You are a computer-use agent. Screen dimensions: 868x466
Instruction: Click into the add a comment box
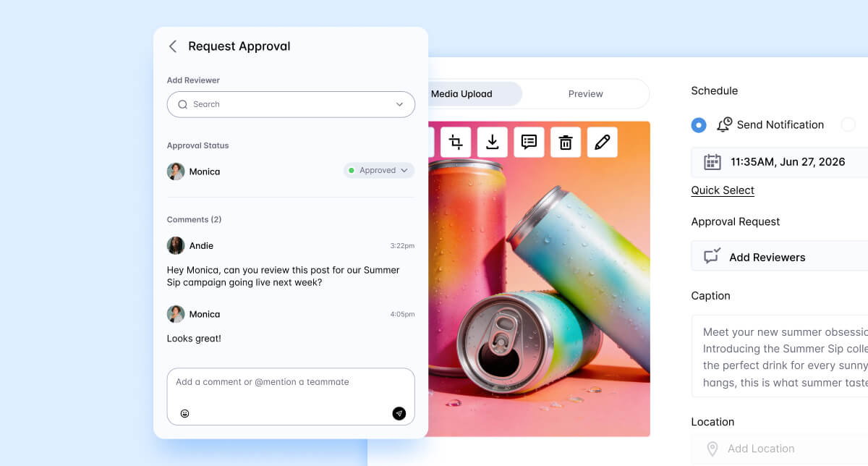point(291,397)
